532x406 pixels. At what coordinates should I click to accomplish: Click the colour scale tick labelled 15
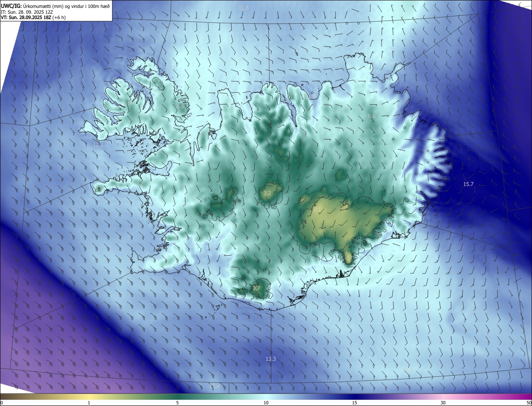[355, 403]
